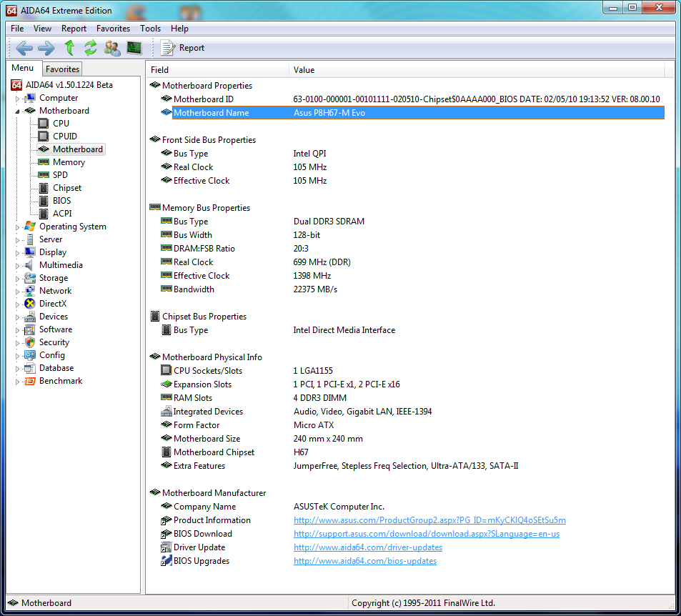This screenshot has height=616, width=681.
Task: Click the Multimedia speaker icon
Action: click(29, 265)
